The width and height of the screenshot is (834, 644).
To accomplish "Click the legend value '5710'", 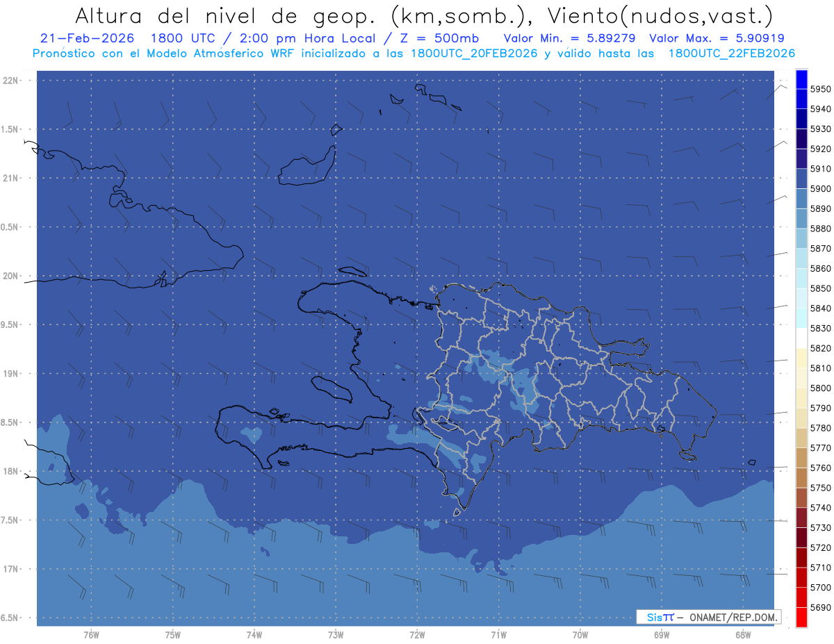I will [821, 568].
